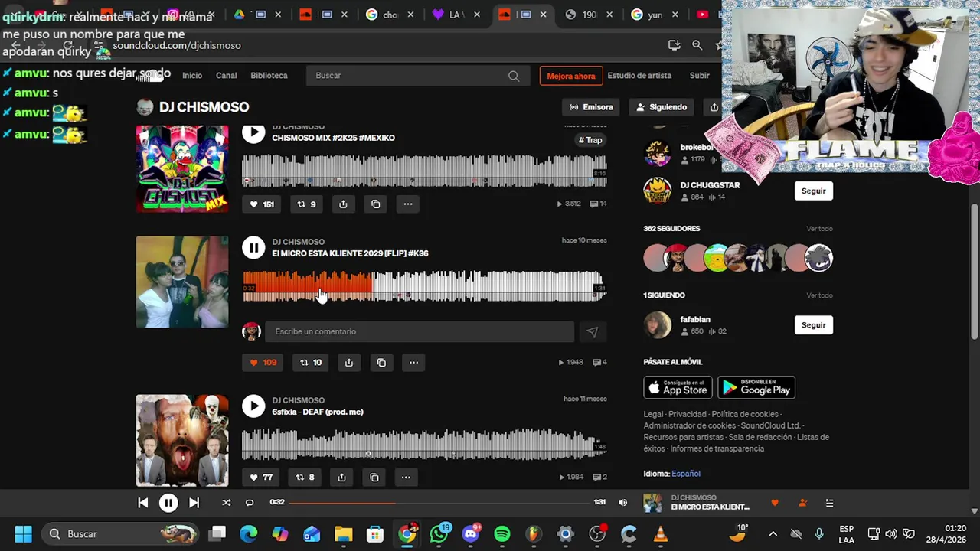The width and height of the screenshot is (980, 551).
Task: Open VLC from the Windows taskbar
Action: click(x=661, y=534)
